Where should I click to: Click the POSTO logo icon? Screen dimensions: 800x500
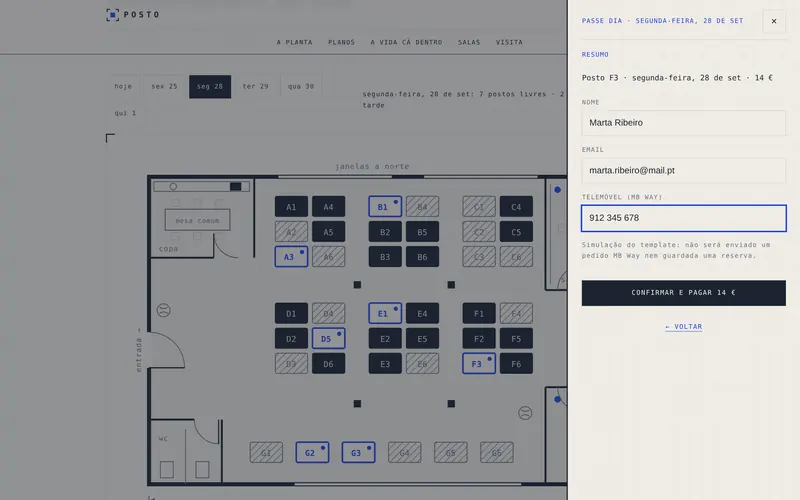[x=112, y=15]
